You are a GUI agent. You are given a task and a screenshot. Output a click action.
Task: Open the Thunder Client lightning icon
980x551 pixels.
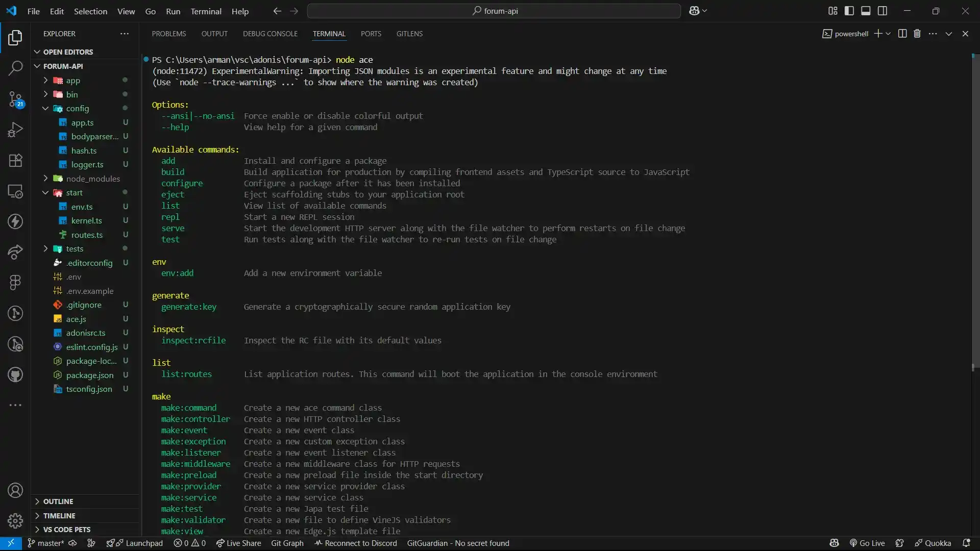(x=15, y=221)
